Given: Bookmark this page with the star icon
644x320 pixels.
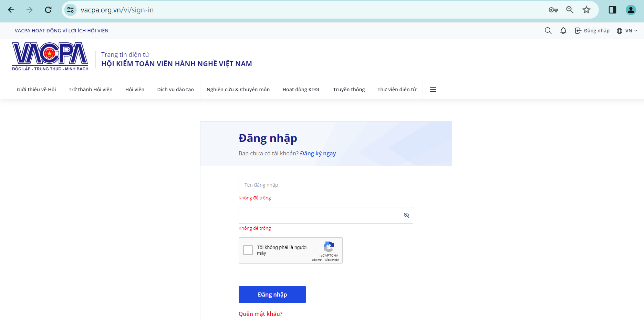Looking at the screenshot, I should click(x=586, y=10).
